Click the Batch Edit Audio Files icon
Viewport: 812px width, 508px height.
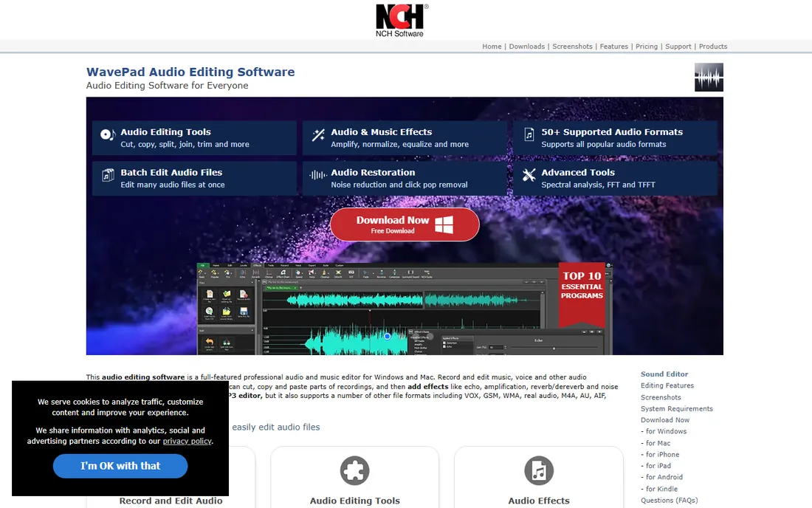pos(108,175)
